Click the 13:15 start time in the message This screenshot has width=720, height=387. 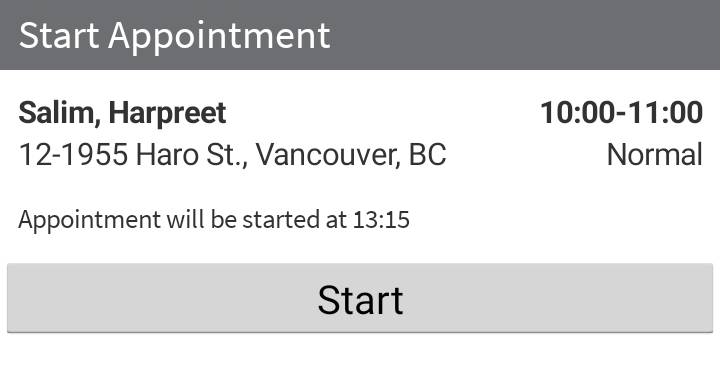(381, 220)
